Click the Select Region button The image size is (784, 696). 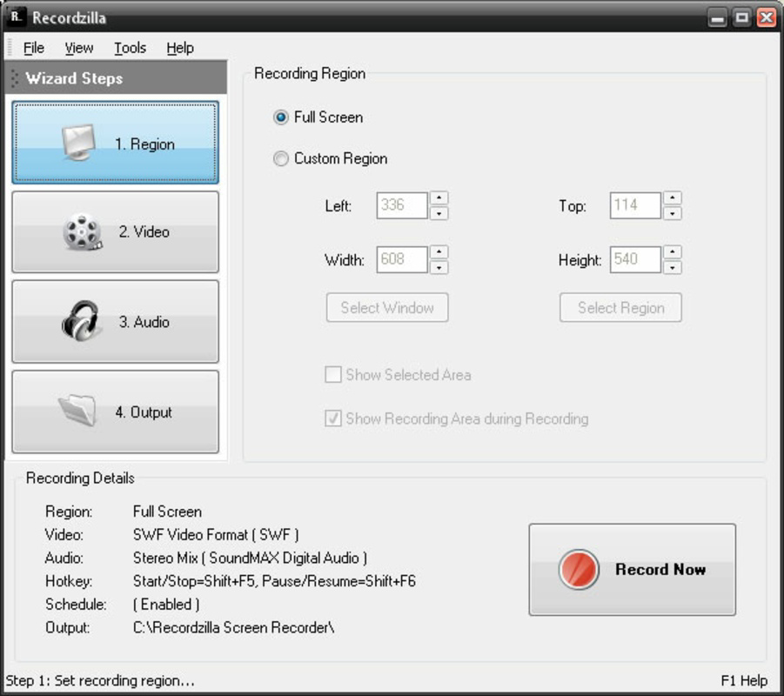click(x=620, y=307)
